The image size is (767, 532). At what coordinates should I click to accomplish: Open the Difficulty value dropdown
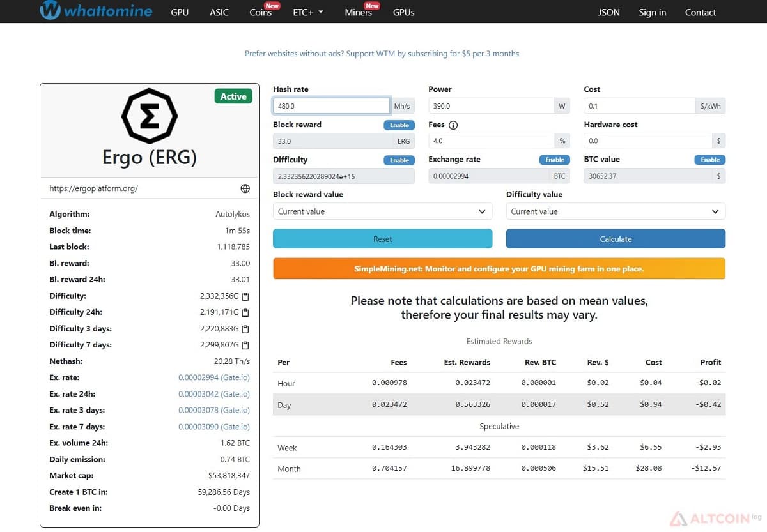[x=616, y=211]
